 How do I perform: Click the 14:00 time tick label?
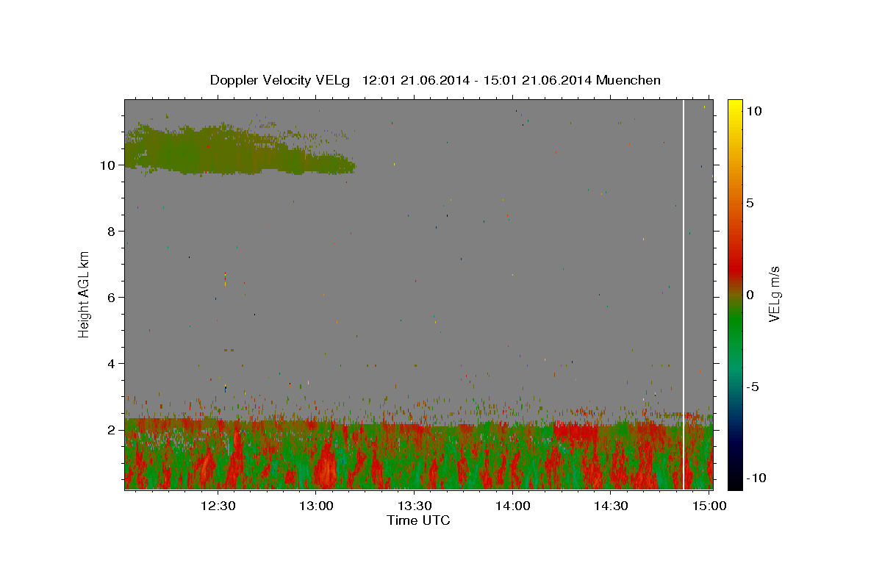tap(513, 506)
